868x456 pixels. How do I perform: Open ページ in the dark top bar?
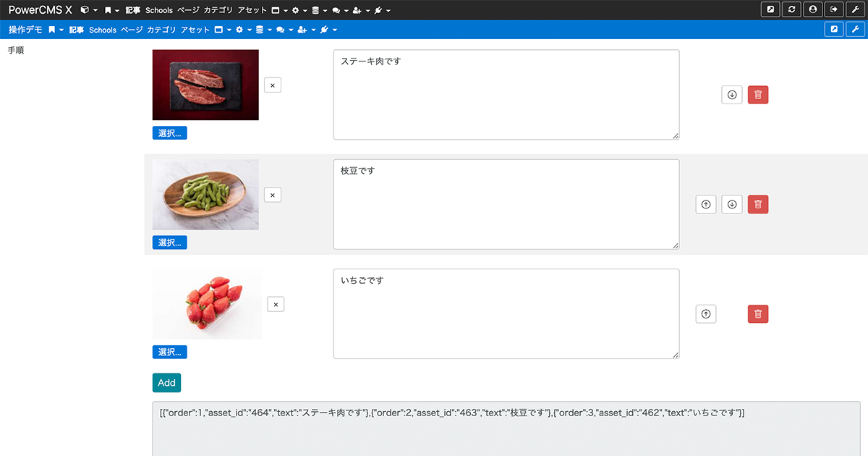pyautogui.click(x=188, y=10)
